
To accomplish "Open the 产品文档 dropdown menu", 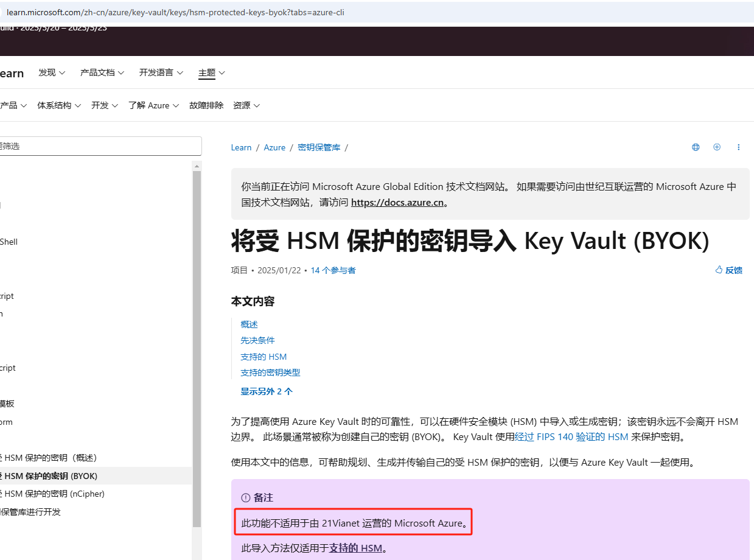I will click(102, 72).
